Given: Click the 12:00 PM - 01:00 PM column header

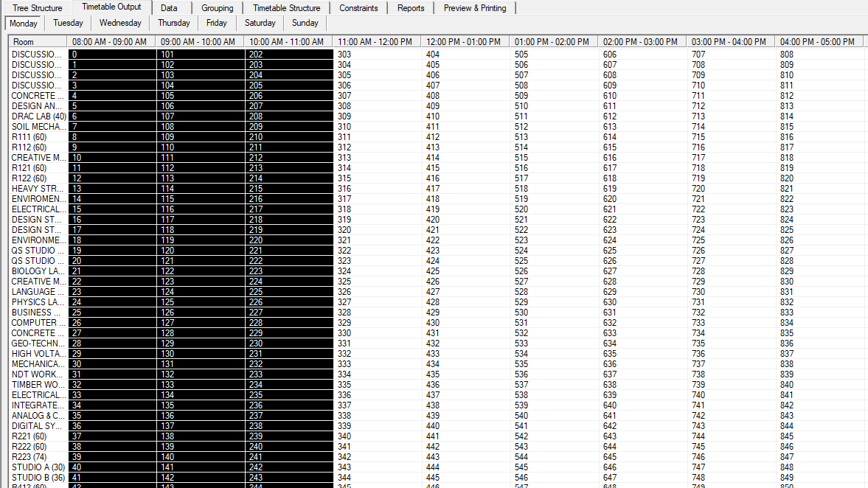Looking at the screenshot, I should point(465,41).
